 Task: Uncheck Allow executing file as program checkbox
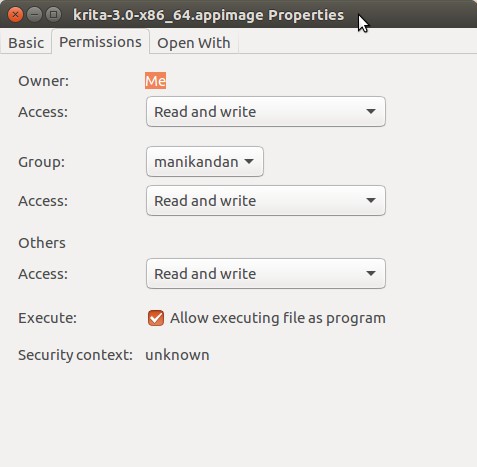pyautogui.click(x=156, y=318)
